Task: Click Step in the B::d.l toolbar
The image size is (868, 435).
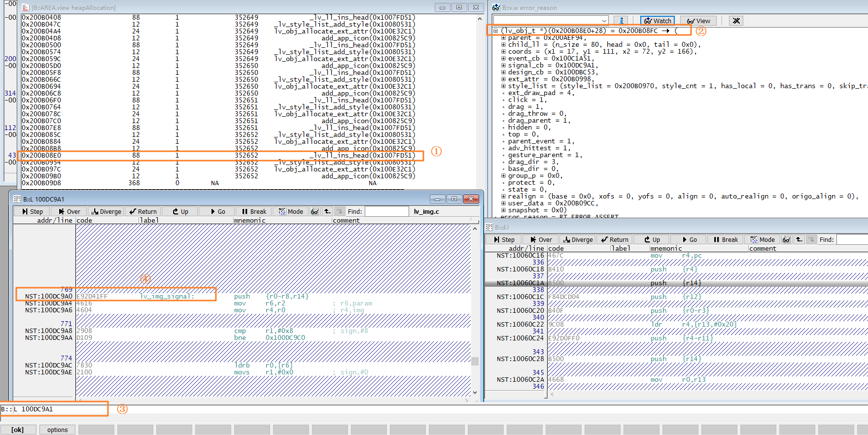Action: (x=504, y=239)
